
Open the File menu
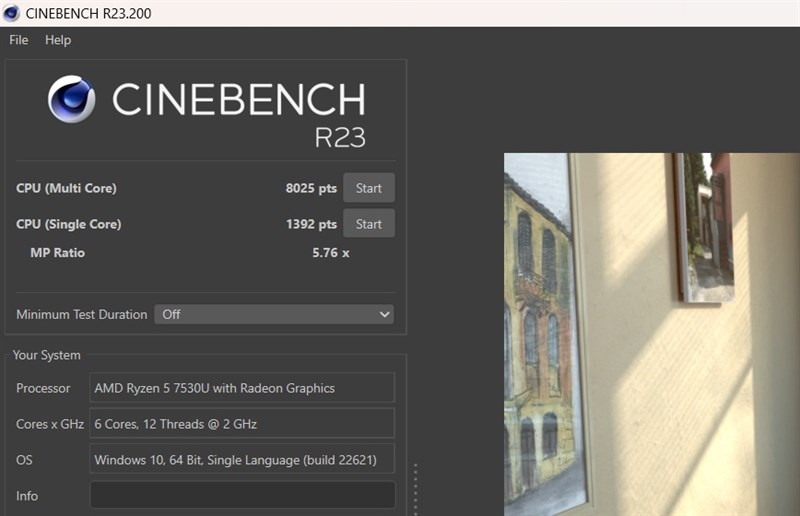click(18, 40)
